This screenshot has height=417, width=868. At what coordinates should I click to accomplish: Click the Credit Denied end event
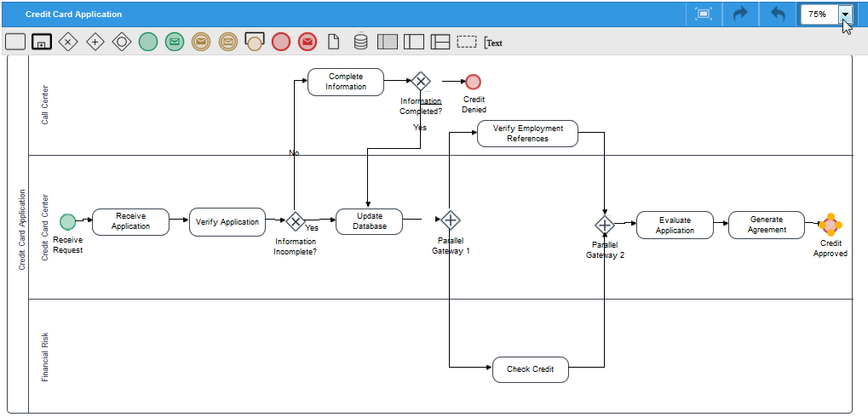(473, 82)
